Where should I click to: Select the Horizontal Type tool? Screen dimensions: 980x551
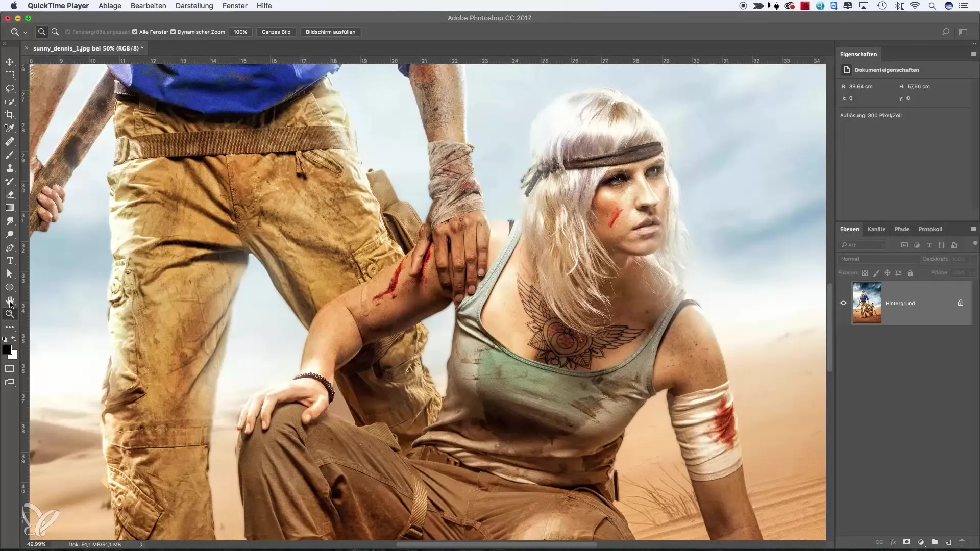coord(10,261)
